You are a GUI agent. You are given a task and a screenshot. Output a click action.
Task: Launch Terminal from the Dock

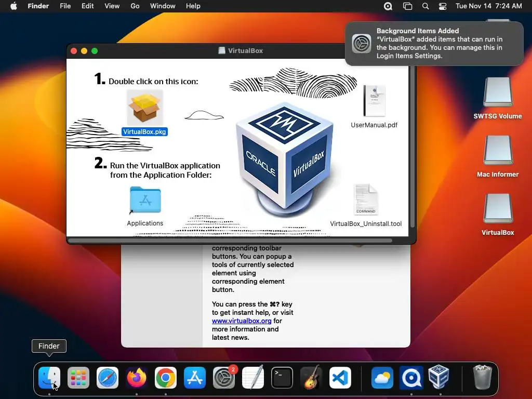(282, 378)
